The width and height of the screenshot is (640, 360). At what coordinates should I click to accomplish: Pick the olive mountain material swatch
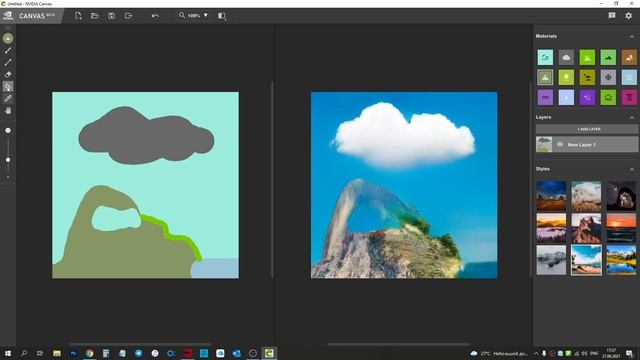click(x=545, y=77)
